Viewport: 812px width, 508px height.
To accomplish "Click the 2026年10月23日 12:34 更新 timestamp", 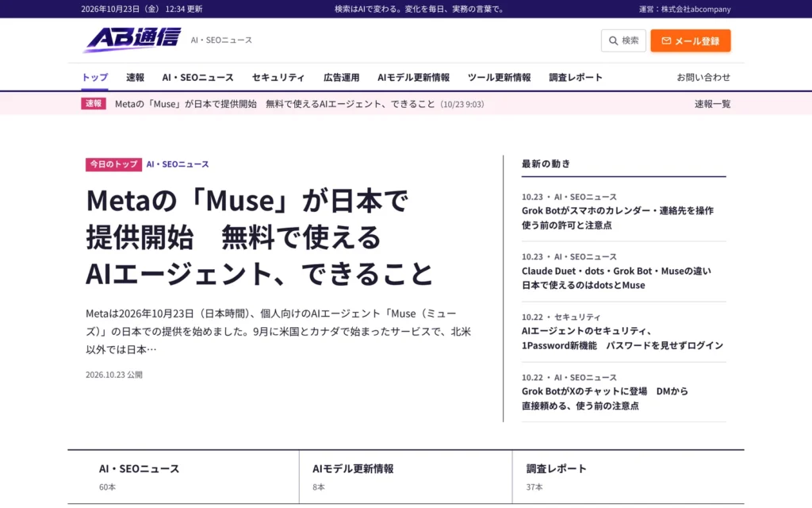I will pos(142,9).
